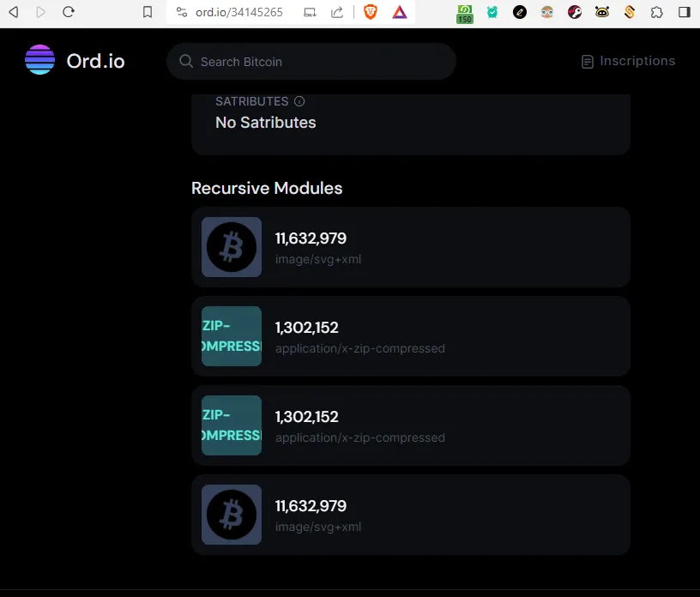The image size is (700, 597).
Task: Open site settings icon beside URL
Action: pos(182,12)
